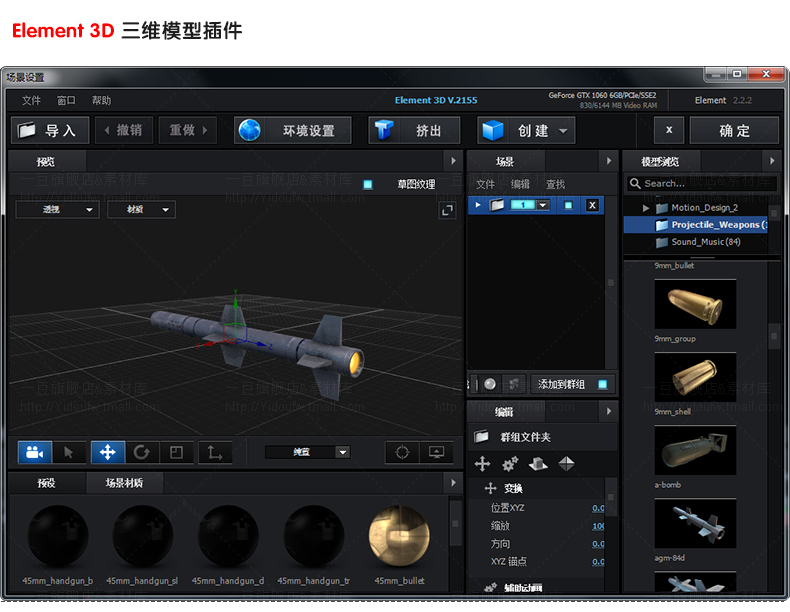The image size is (790, 612).
Task: Select the camera tool in preview toolbar
Action: [35, 452]
